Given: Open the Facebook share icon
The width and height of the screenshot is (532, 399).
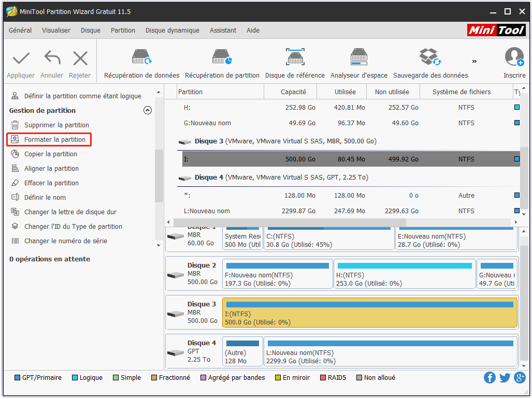Looking at the screenshot, I should point(490,378).
